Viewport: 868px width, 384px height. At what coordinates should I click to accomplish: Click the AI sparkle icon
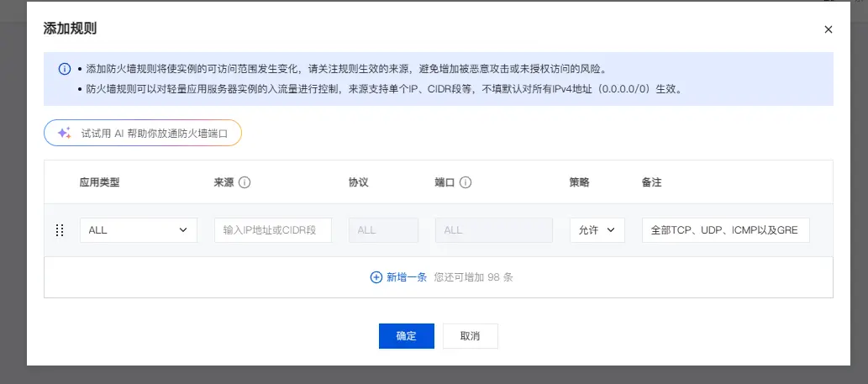(64, 133)
